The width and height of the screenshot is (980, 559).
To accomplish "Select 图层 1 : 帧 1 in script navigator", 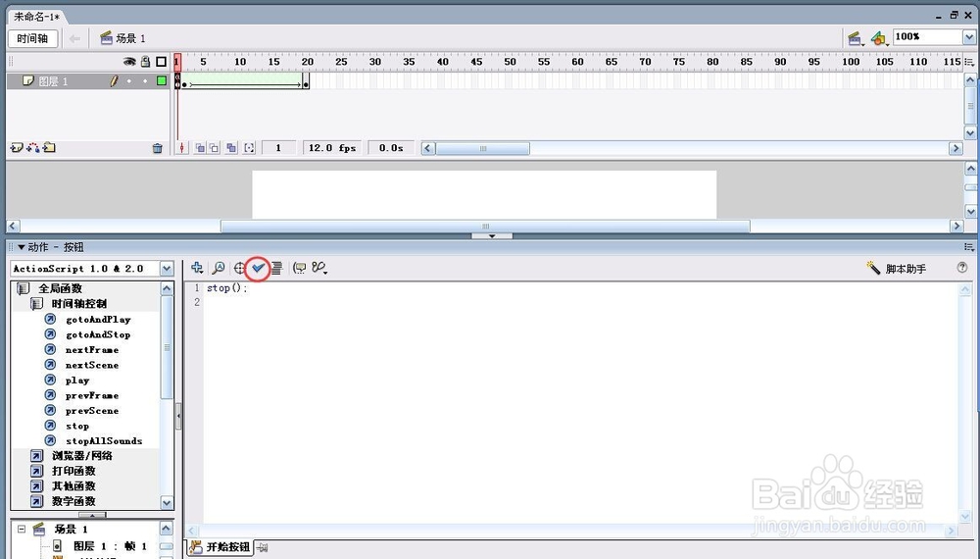I will coord(110,546).
